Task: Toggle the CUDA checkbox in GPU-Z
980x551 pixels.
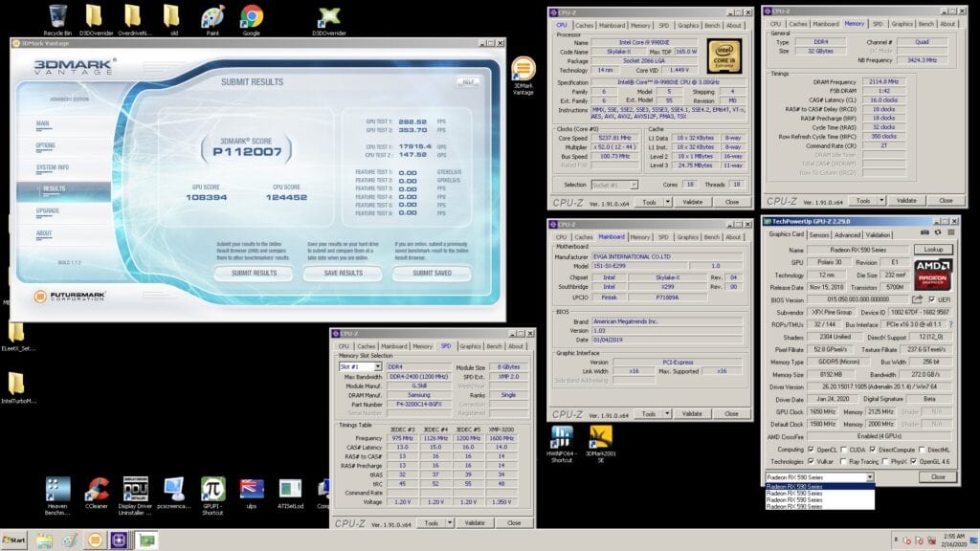Action: pos(843,450)
